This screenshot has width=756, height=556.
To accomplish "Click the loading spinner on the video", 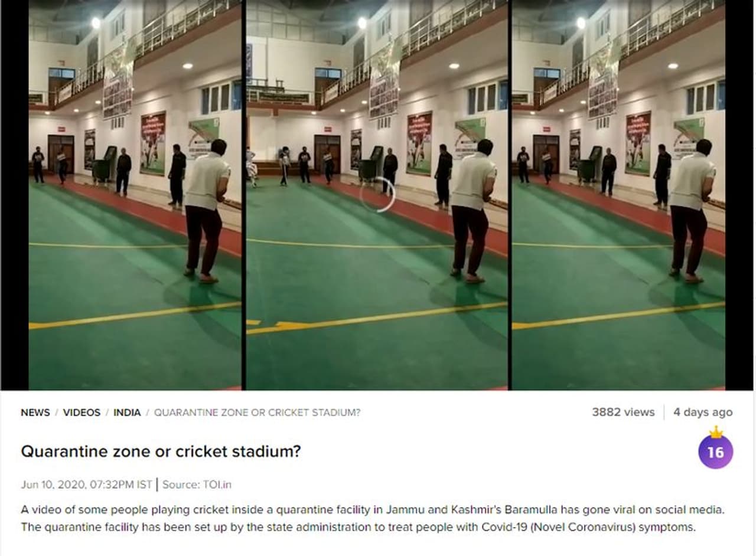I will (x=377, y=195).
